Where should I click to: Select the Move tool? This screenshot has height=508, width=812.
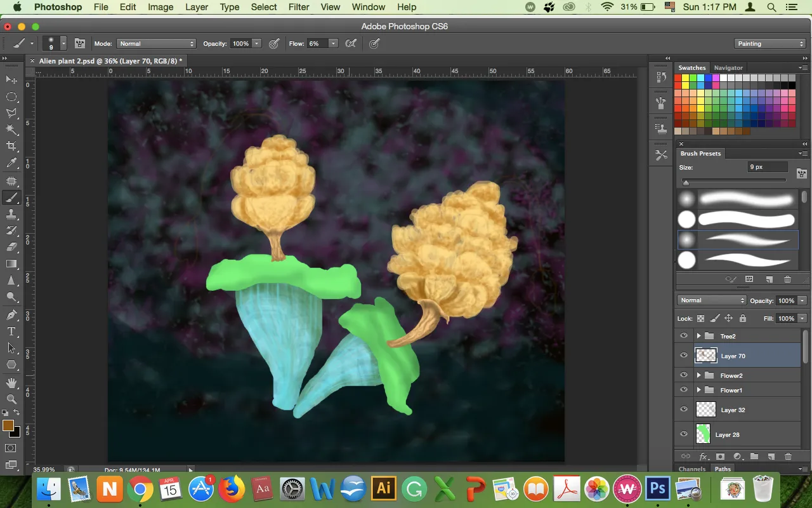11,80
